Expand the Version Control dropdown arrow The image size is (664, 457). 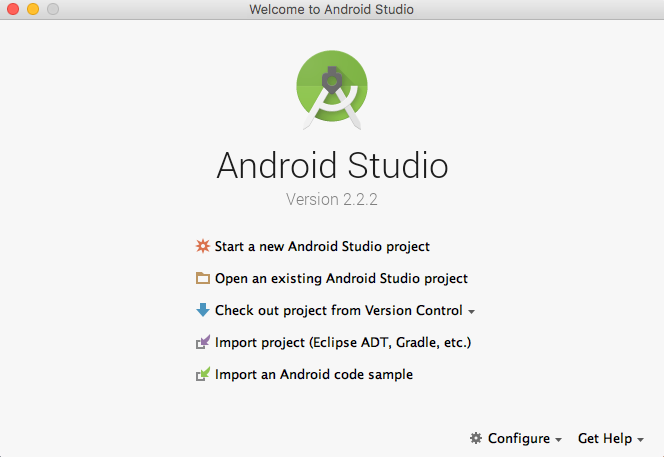[471, 312]
